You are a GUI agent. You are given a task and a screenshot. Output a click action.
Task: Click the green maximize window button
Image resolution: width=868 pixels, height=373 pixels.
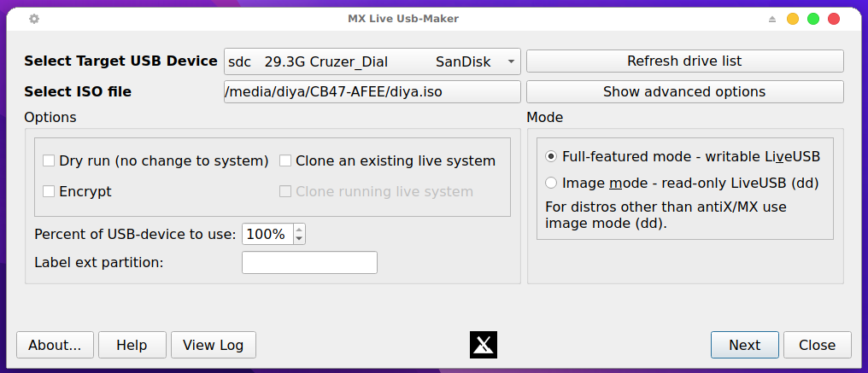[813, 19]
